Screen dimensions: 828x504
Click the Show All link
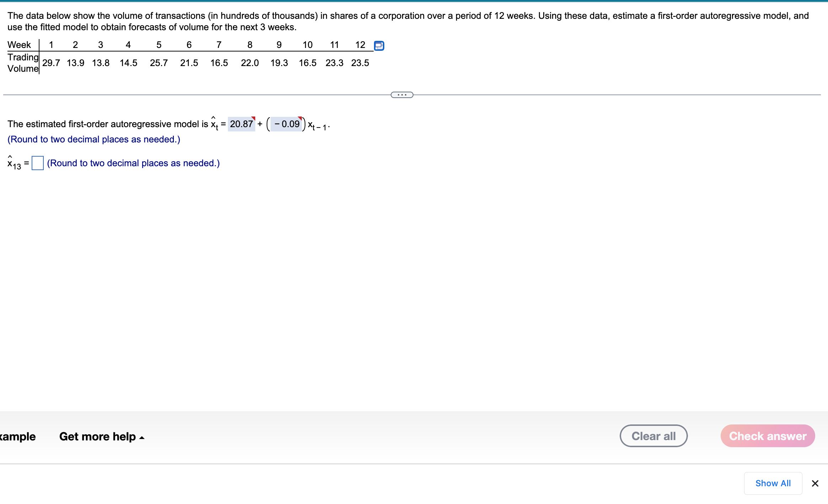(x=773, y=483)
